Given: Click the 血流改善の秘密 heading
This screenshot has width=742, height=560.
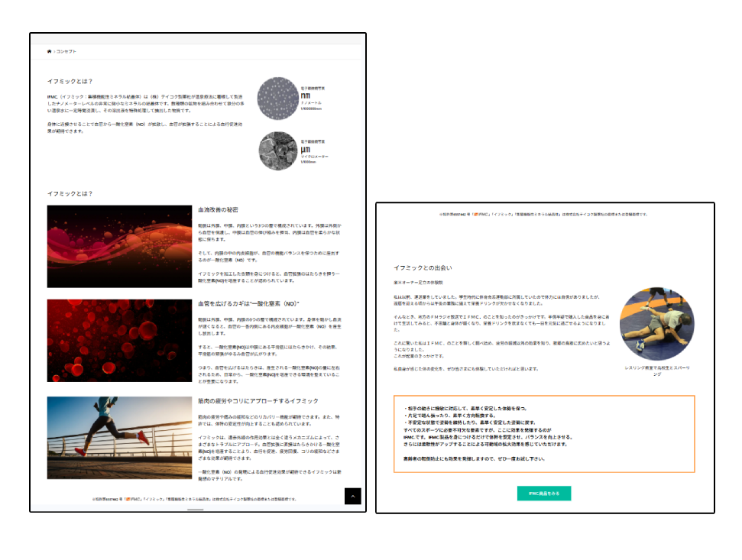Looking at the screenshot, I should click(217, 210).
